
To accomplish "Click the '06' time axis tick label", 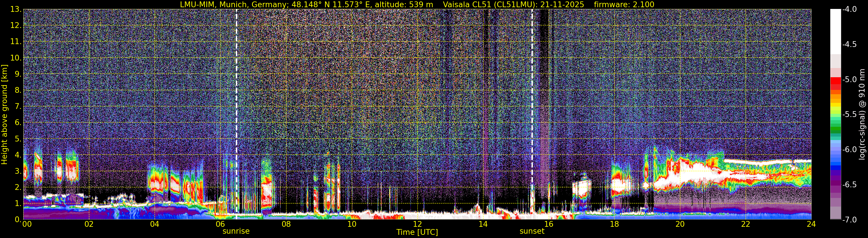I will pyautogui.click(x=220, y=224).
